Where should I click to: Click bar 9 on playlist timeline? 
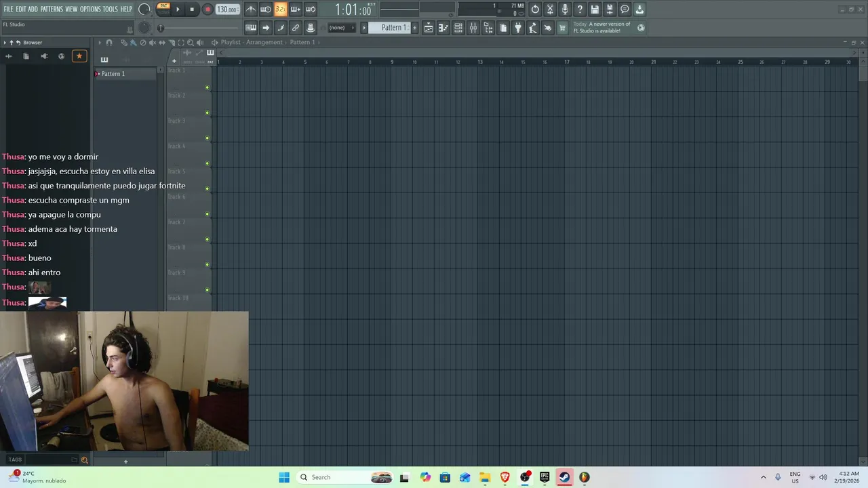tap(392, 62)
